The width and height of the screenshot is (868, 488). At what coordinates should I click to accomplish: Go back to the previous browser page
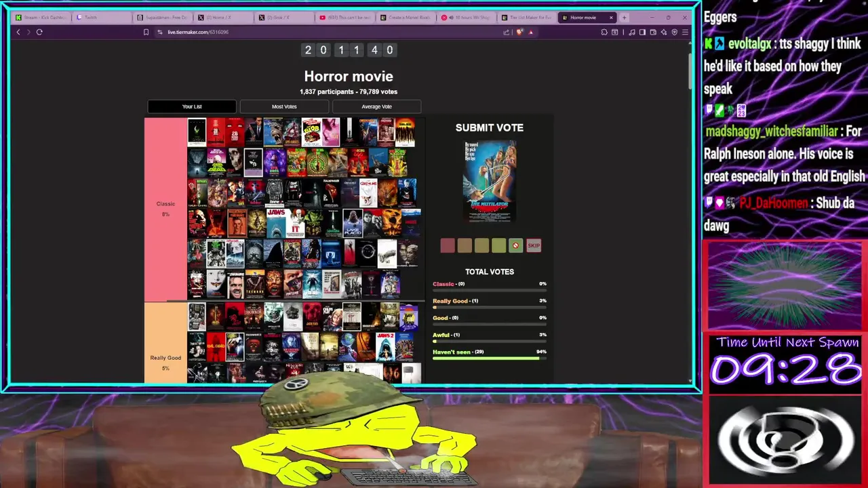click(18, 32)
